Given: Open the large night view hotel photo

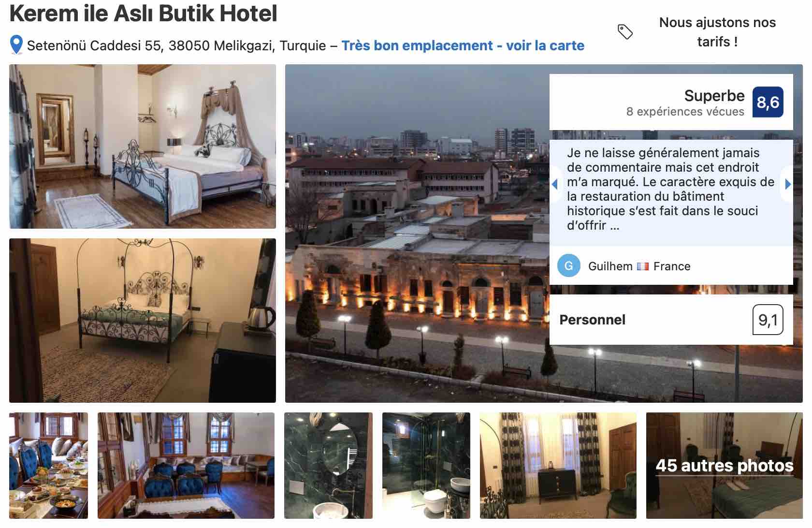Looking at the screenshot, I should (x=417, y=234).
